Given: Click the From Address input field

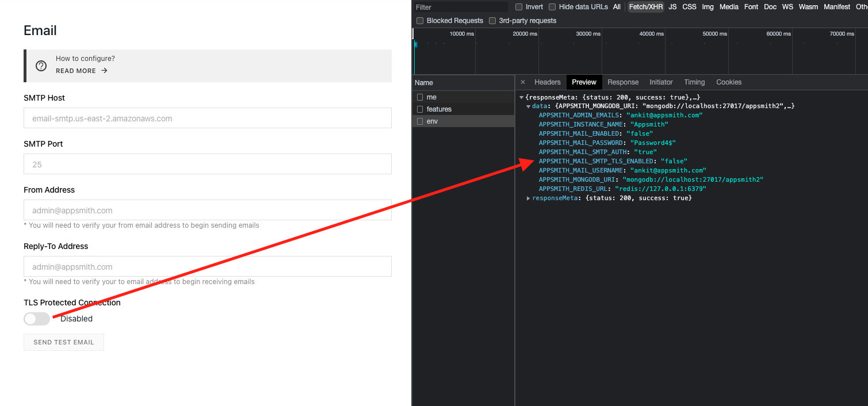Looking at the screenshot, I should point(208,210).
